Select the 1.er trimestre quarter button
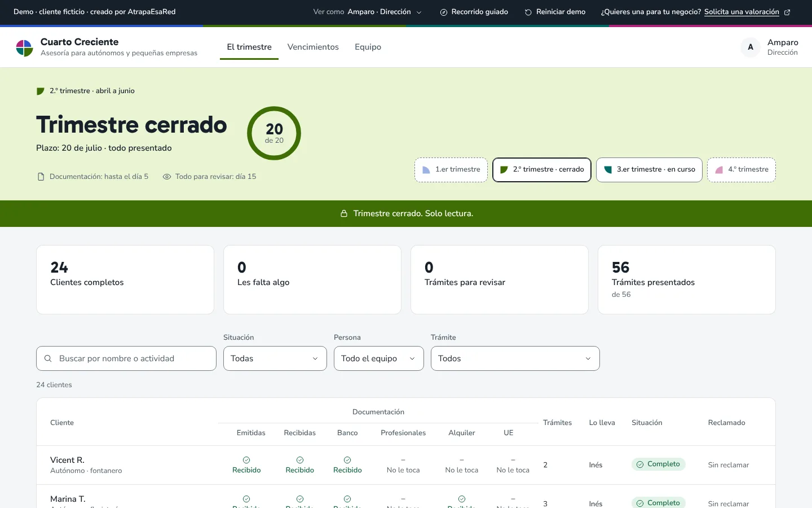 pyautogui.click(x=451, y=170)
